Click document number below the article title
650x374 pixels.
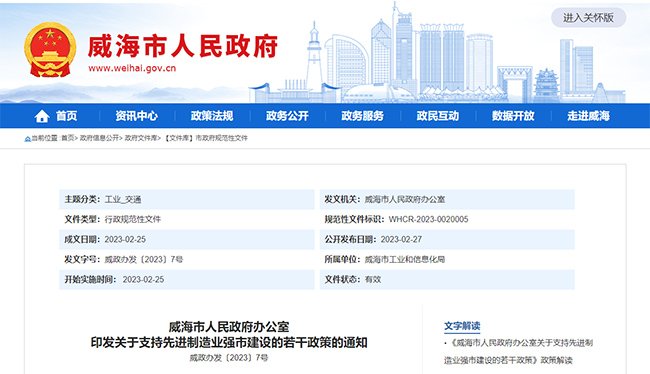click(x=229, y=358)
